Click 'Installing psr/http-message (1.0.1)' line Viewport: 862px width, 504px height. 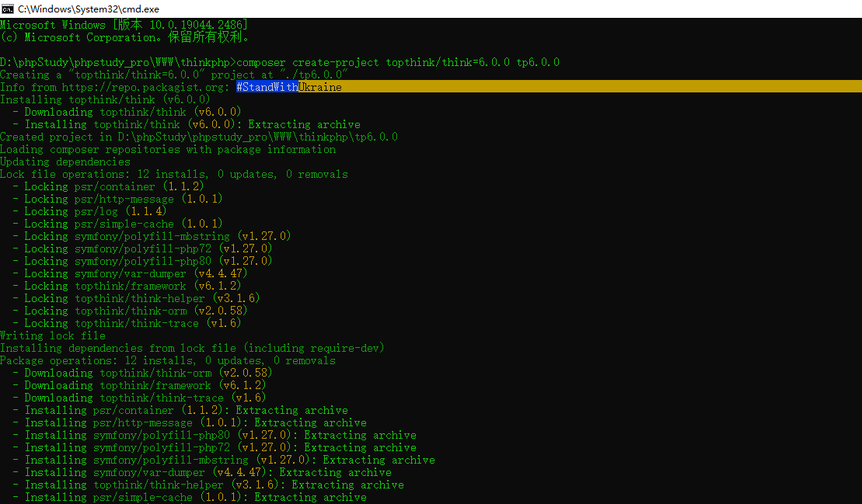(190, 422)
